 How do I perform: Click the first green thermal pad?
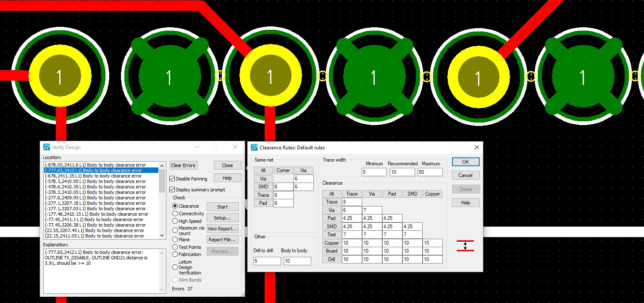169,77
